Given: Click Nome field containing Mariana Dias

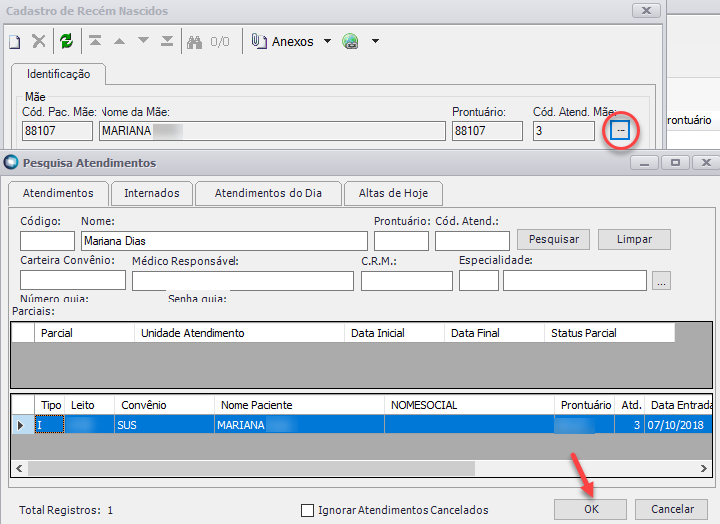Looking at the screenshot, I should pos(224,241).
